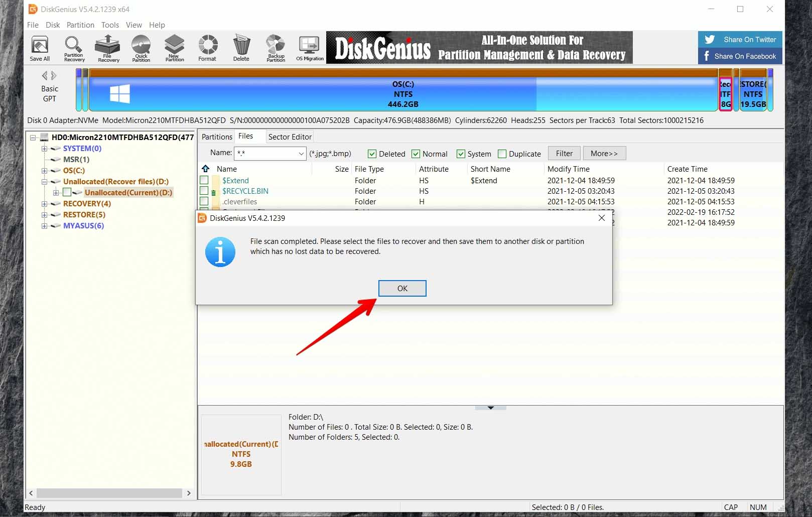Click the HD0 disk drive icon in tree
Image resolution: width=812 pixels, height=517 pixels.
[44, 137]
